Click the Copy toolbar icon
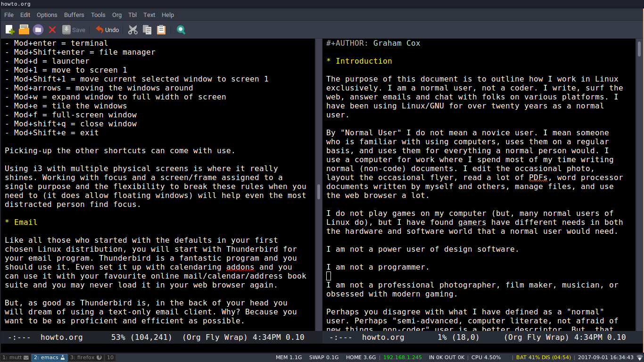Screen dimensions: 644x362 coord(147,30)
